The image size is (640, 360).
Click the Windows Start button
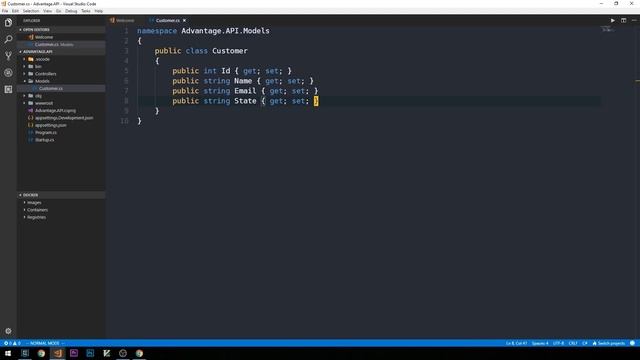pyautogui.click(x=8, y=353)
